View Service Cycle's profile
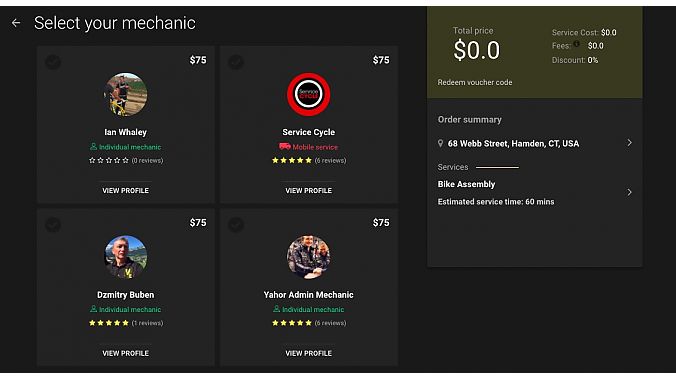Viewport: 676px width, 380px height. [309, 191]
